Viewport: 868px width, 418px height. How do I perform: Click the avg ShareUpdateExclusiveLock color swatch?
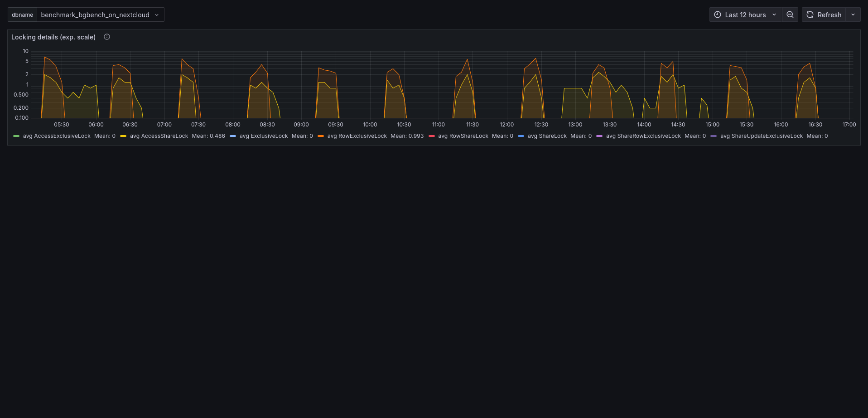714,136
